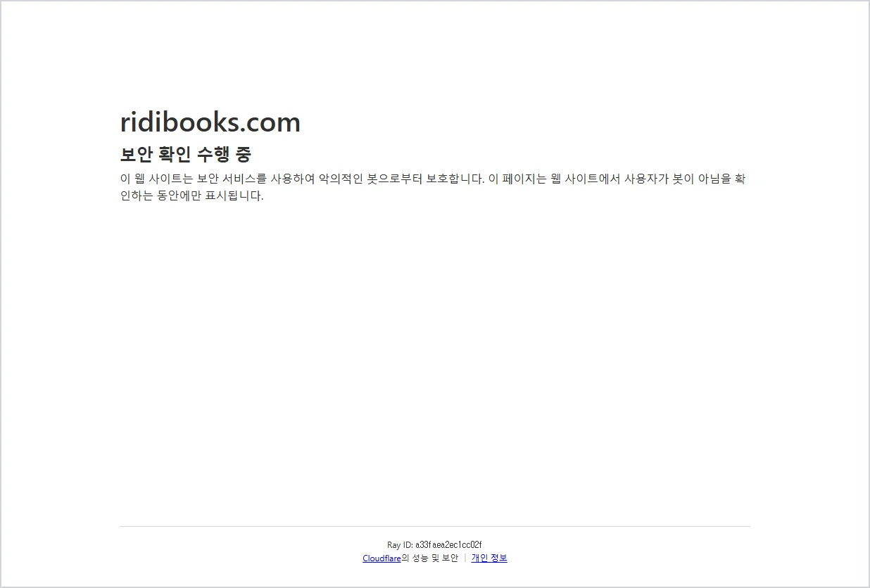870x588 pixels.
Task: Click the 의 성능 및 보안 footer text
Action: (430, 558)
